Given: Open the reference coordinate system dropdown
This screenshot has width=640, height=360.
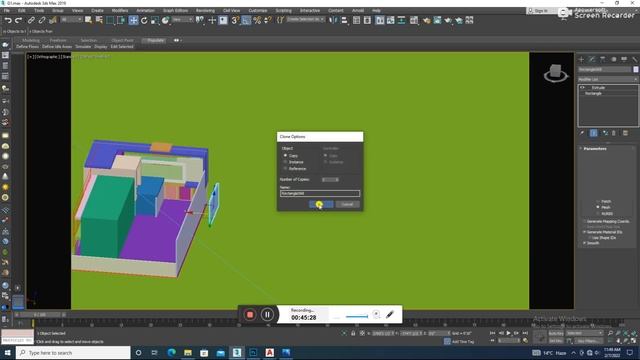Looking at the screenshot, I should [182, 20].
